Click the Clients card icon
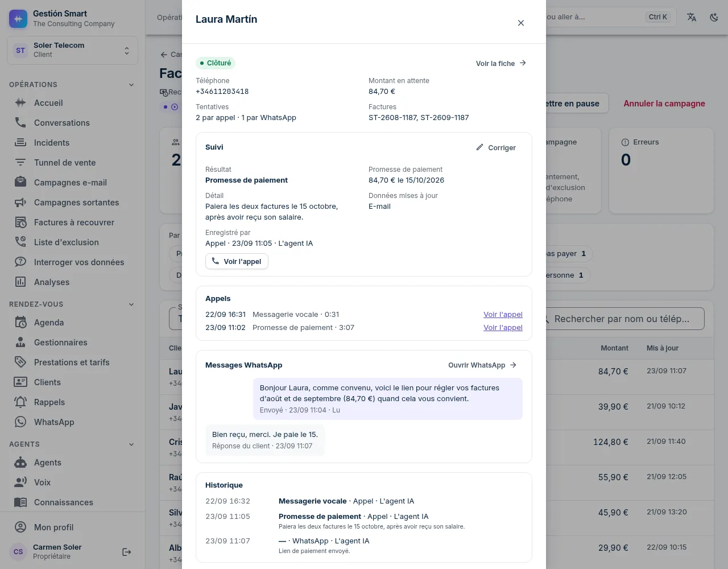 20,382
